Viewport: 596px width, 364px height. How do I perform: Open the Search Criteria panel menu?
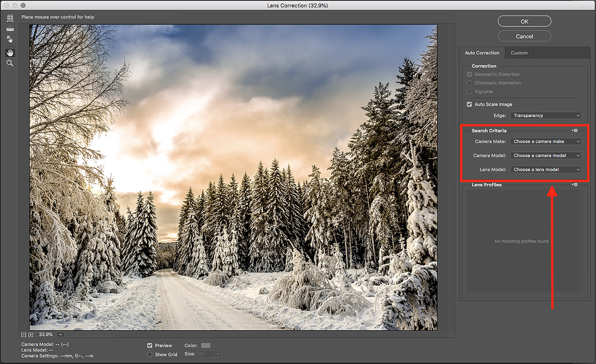click(x=575, y=130)
